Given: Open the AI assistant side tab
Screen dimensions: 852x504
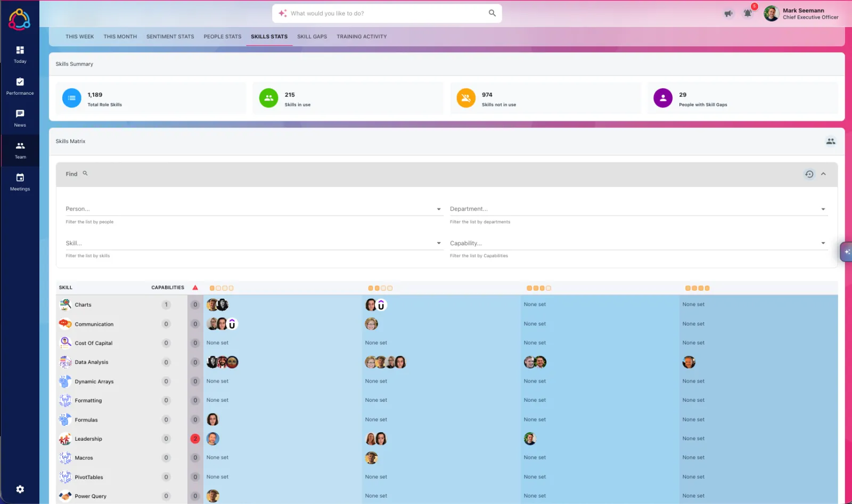Looking at the screenshot, I should tap(847, 252).
